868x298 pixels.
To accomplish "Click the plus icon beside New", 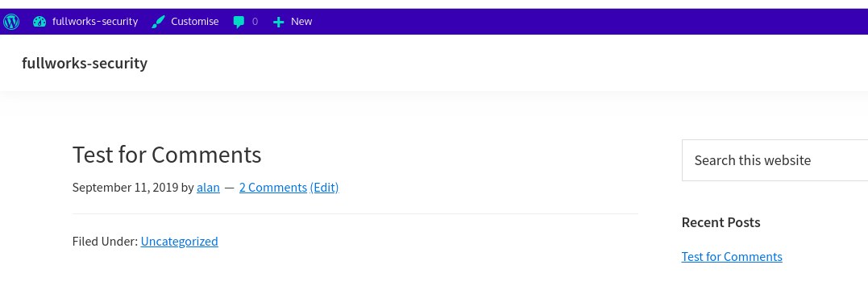I will 278,22.
